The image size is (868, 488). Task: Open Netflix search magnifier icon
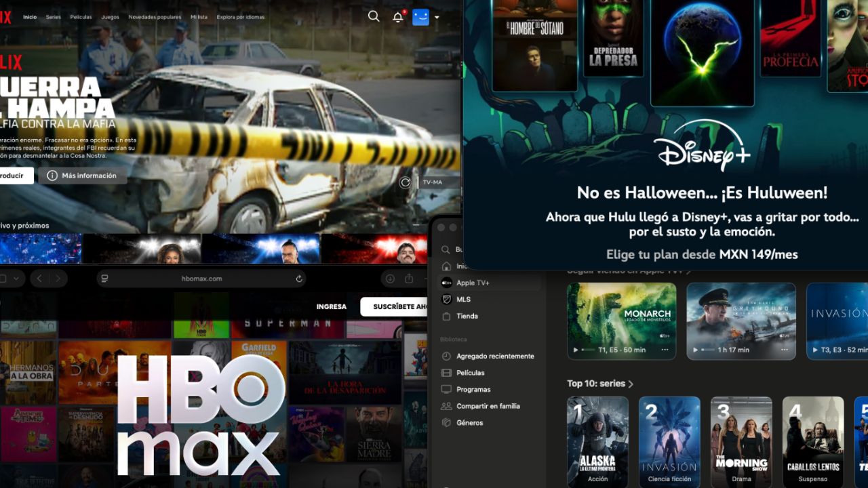[x=374, y=16]
